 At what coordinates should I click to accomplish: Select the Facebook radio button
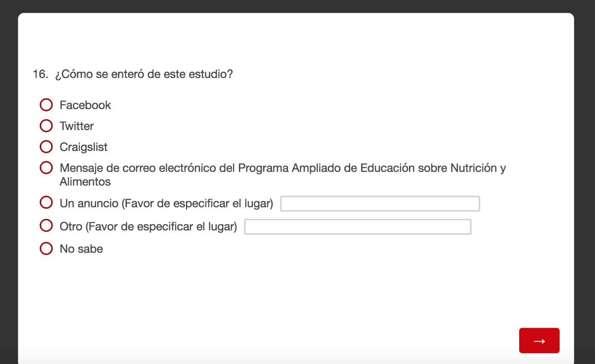[46, 105]
